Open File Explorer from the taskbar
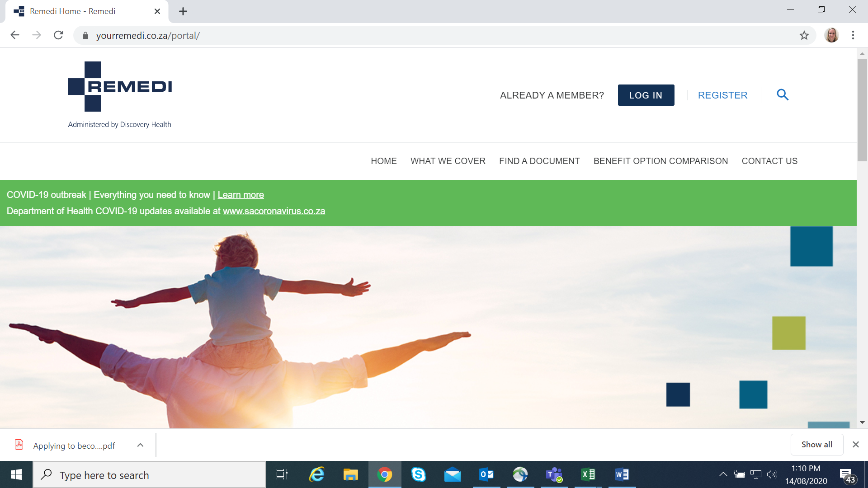 [x=350, y=474]
